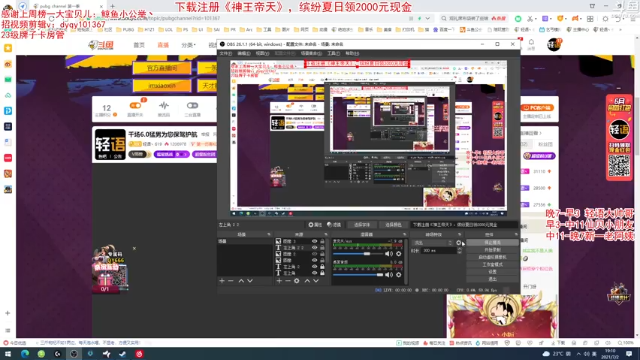Click plus icon at bottom of browser sidebar
The width and height of the screenshot is (640, 360).
(8, 313)
